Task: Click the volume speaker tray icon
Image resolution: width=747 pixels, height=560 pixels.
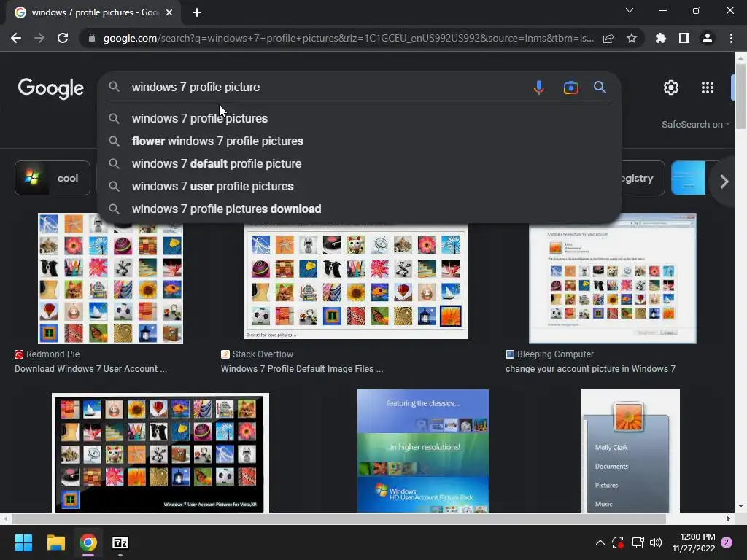Action: coord(656,542)
